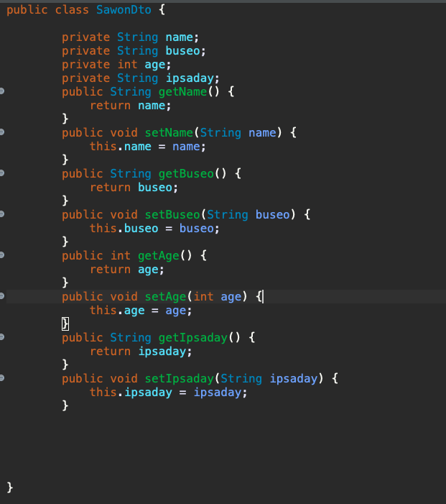Collapse the getName() method fold marker
The image size is (446, 504).
(1, 91)
